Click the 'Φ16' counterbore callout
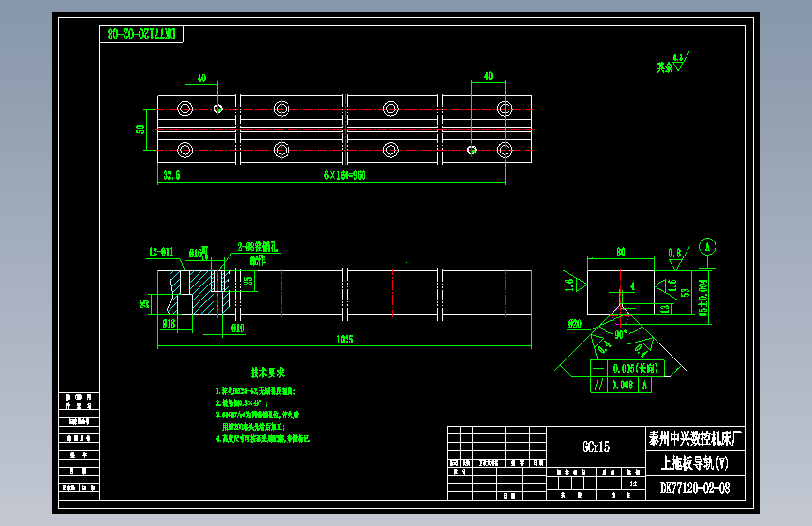Viewport: 812px width, 526px height. coord(199,253)
